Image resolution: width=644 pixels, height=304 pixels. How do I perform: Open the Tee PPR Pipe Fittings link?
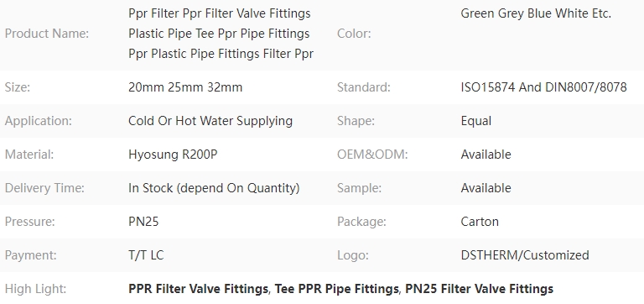click(x=337, y=289)
